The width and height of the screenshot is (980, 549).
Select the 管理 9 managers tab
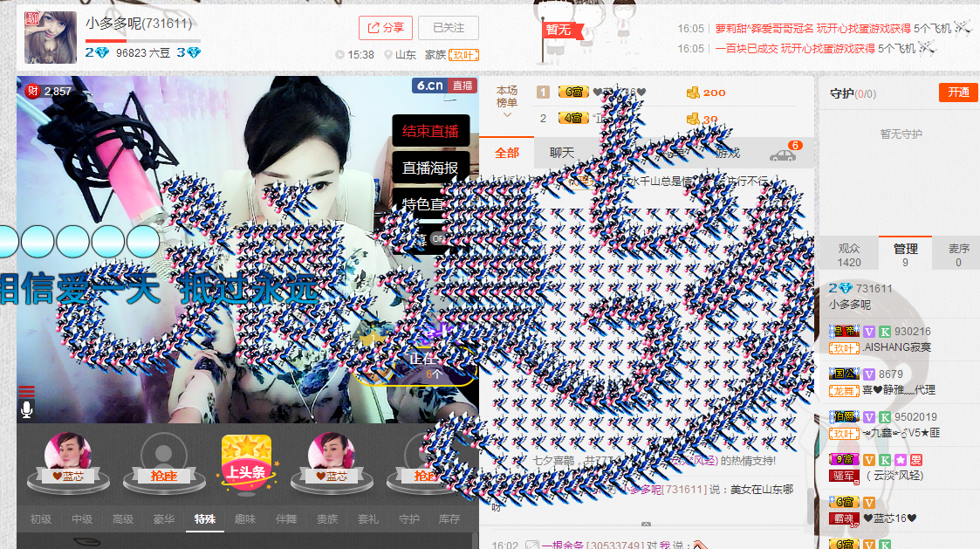click(x=905, y=255)
